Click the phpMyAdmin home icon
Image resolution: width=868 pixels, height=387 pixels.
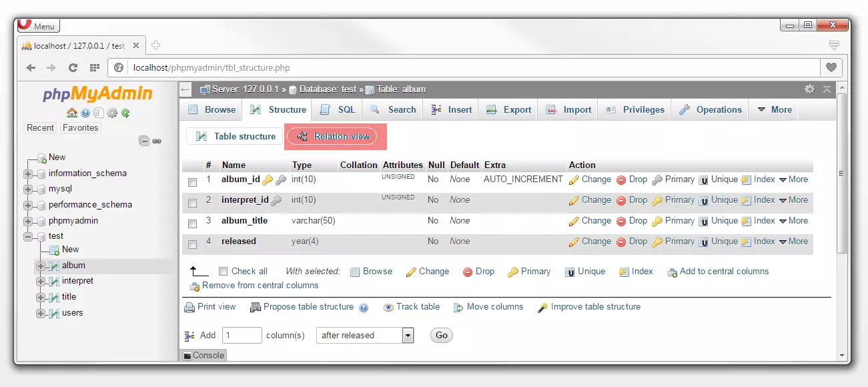[x=72, y=113]
